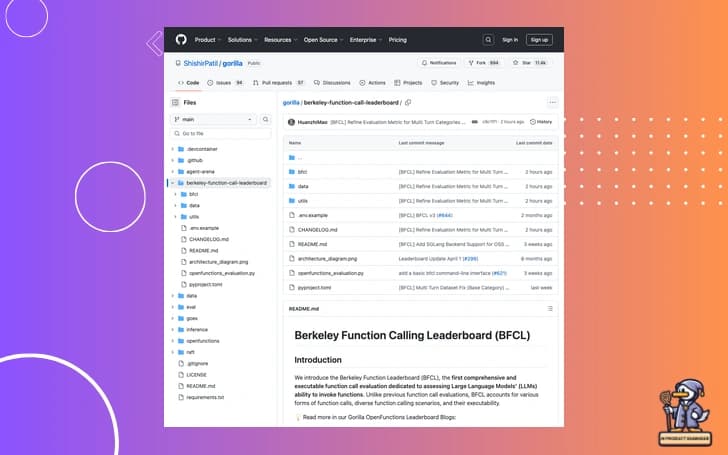Expand the openfunctions folder in sidebar

click(x=173, y=340)
